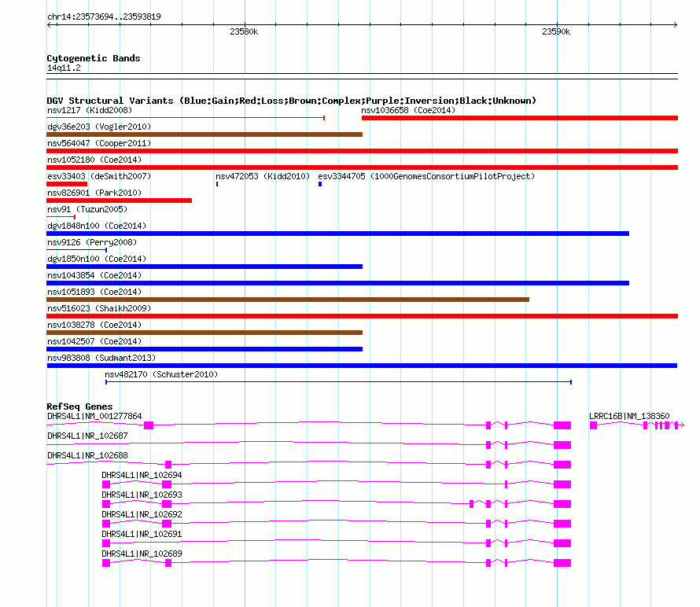Select the nsv1042507 (Coe2014) blue bar

point(204,349)
